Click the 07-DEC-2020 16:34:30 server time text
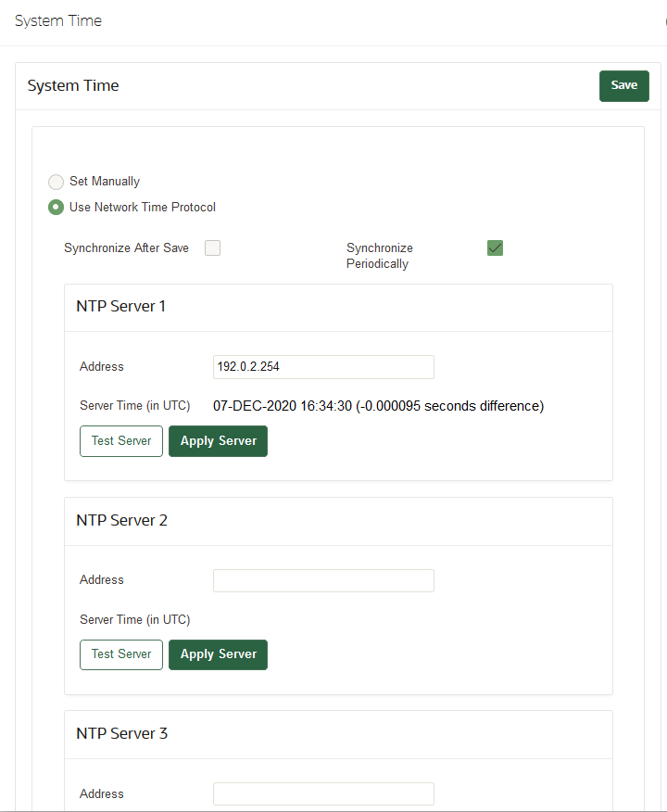Screen dimensions: 667x812 (378, 406)
